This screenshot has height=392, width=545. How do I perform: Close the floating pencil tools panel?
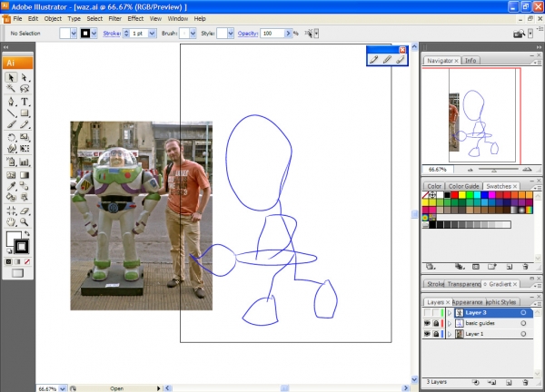pyautogui.click(x=402, y=50)
